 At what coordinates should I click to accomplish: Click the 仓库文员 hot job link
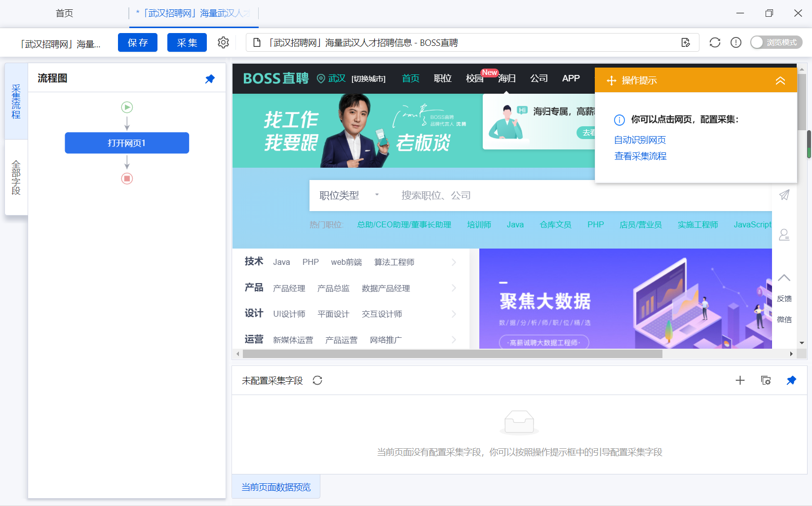pos(555,225)
